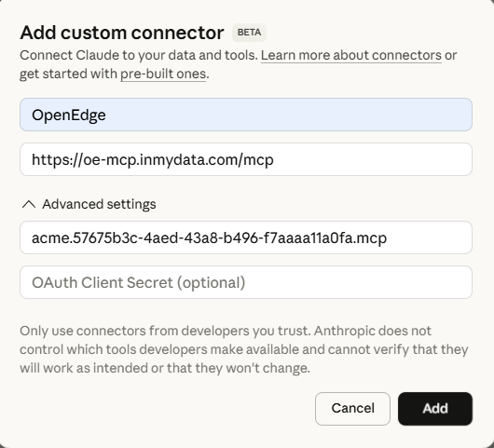Focus the URL field with oe-mcp.inmydata.com
Screen dimensions: 494x448
pyautogui.click(x=246, y=159)
